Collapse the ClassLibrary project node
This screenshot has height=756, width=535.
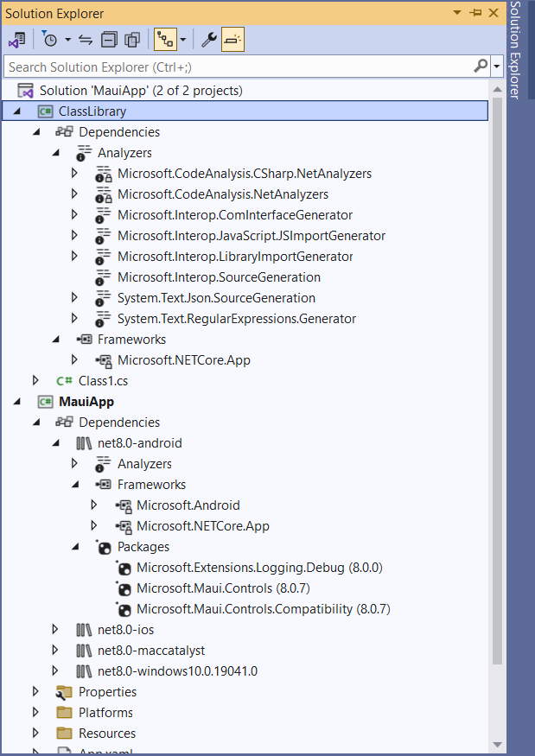pos(17,111)
